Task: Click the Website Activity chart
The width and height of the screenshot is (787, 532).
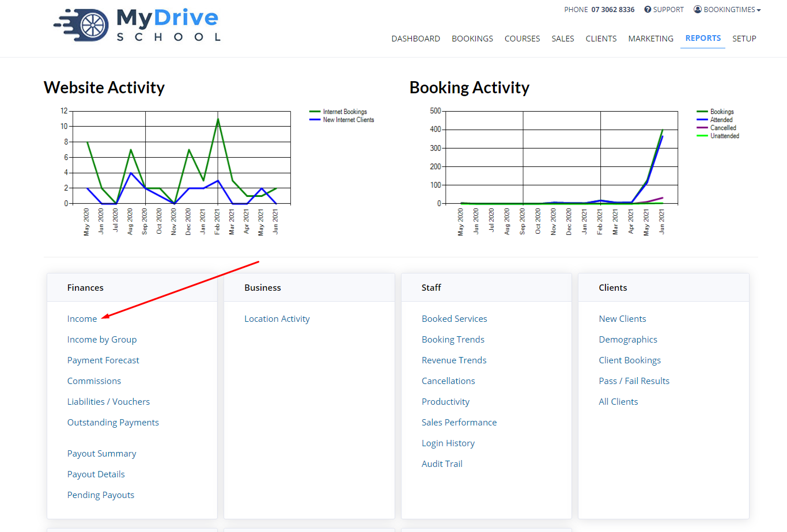Action: [x=181, y=157]
